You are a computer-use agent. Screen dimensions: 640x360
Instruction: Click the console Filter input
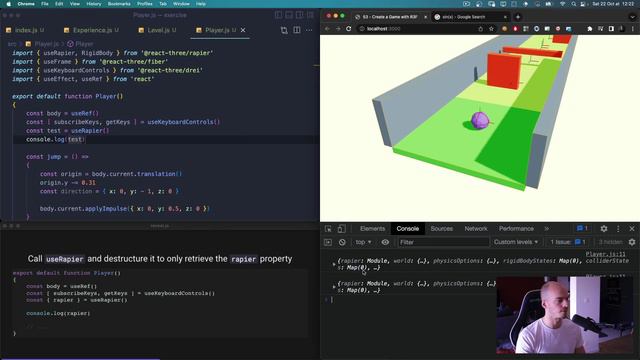443,242
